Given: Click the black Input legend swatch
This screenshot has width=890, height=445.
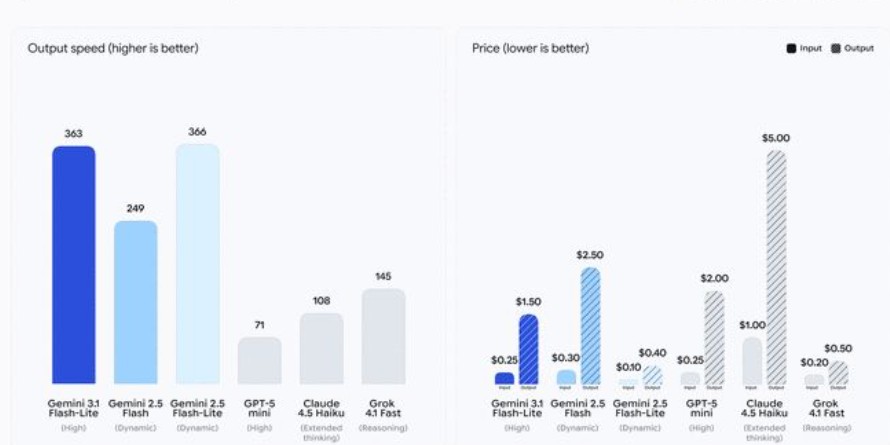Looking at the screenshot, I should [791, 48].
